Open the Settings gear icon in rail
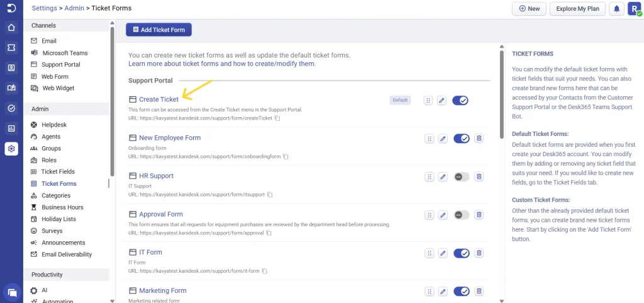 11,149
